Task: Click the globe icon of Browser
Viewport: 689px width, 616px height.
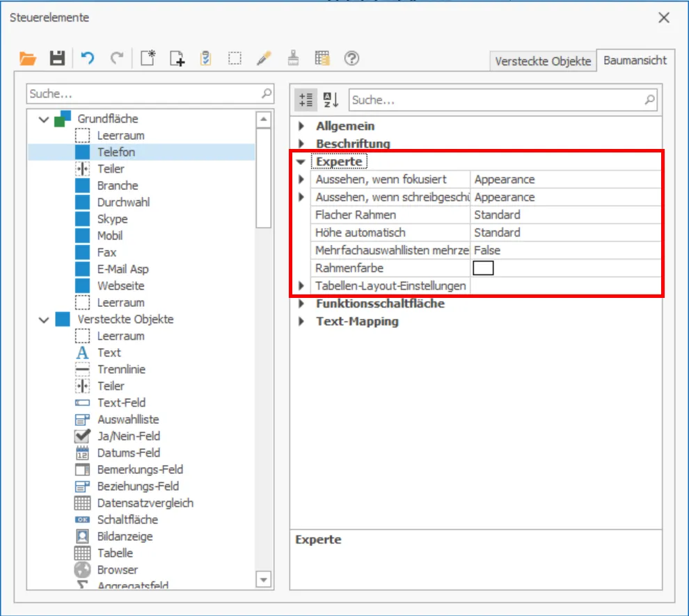Action: 82,569
